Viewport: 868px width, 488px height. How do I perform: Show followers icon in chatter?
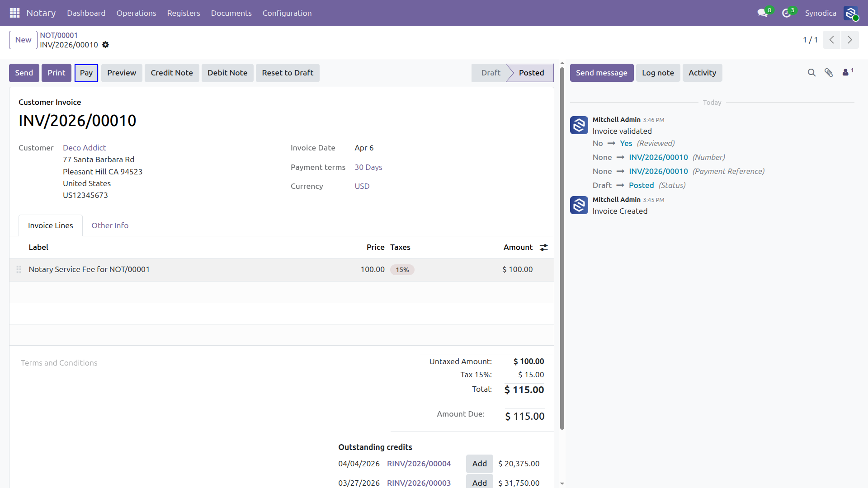848,72
